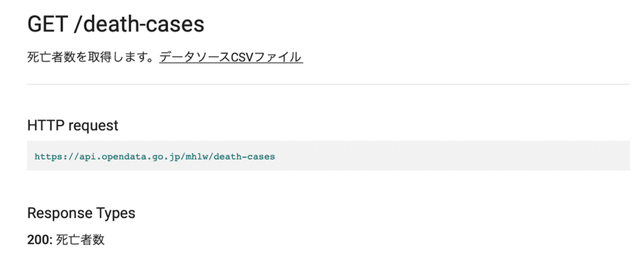Click the GET /death-cases page heading
Screen dimensions: 644x260
116,24
